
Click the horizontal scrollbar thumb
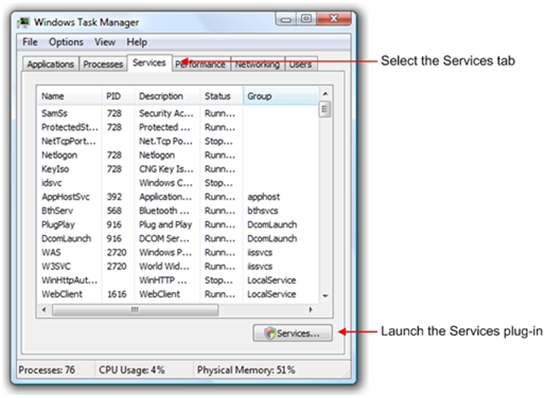(x=135, y=310)
